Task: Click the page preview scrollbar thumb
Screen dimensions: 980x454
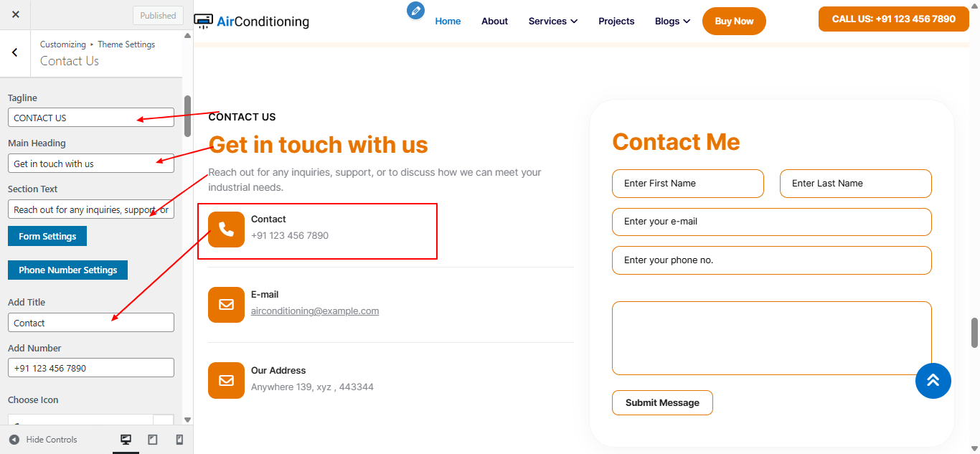Action: coord(974,332)
